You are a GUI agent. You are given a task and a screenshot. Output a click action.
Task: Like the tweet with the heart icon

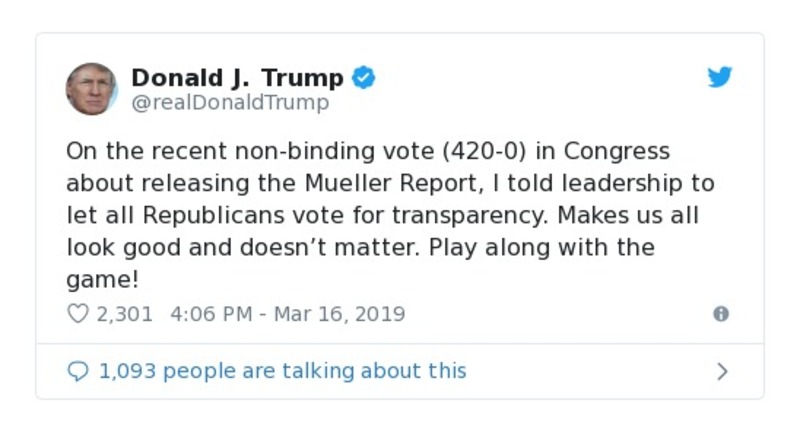(77, 314)
